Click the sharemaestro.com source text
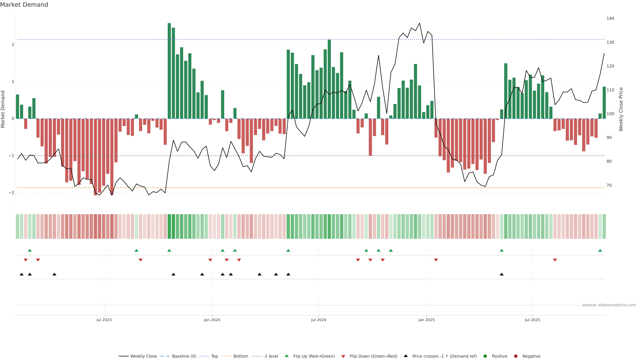This screenshot has width=644, height=362. click(x=609, y=305)
